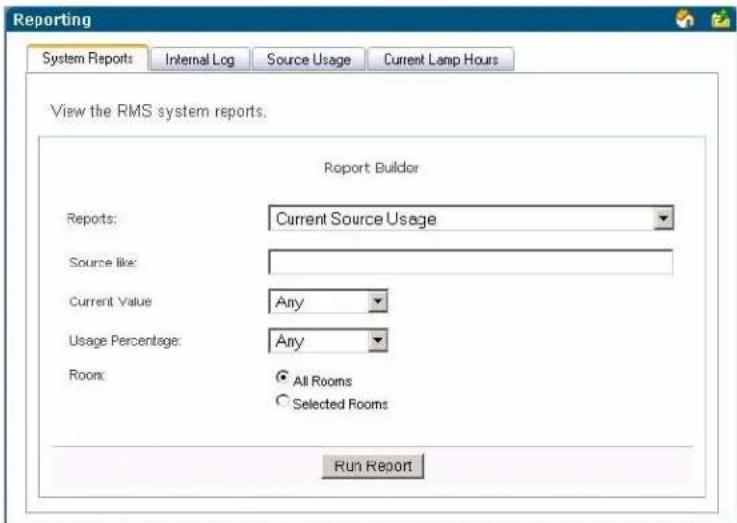Viewport: 737px width, 523px height.
Task: Open the Reports dropdown showing Current Source Usage
Action: point(471,219)
